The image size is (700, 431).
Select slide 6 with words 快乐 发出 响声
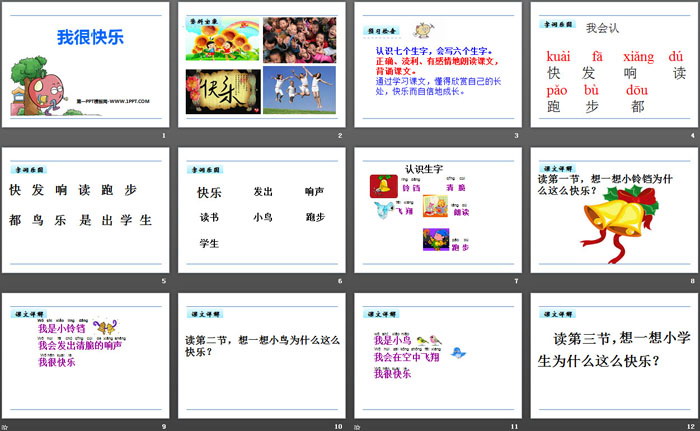pos(262,210)
